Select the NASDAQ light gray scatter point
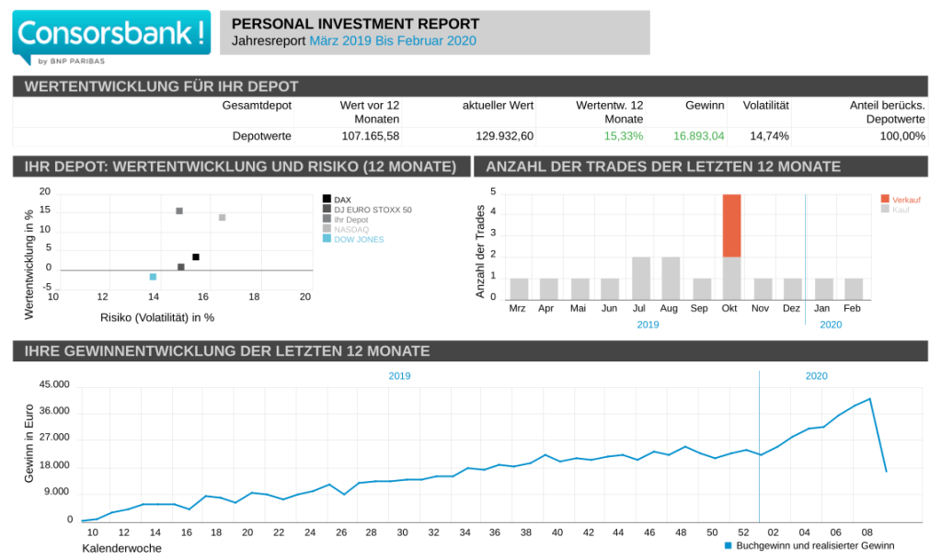Screen dimensions: 941x560 222,217
